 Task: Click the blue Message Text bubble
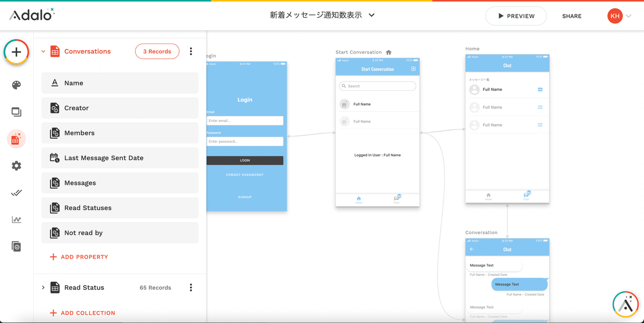(x=519, y=284)
